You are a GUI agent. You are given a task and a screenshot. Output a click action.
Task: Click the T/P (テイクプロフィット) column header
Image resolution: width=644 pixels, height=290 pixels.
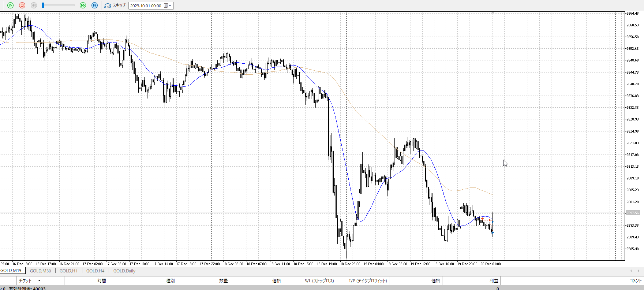click(367, 281)
